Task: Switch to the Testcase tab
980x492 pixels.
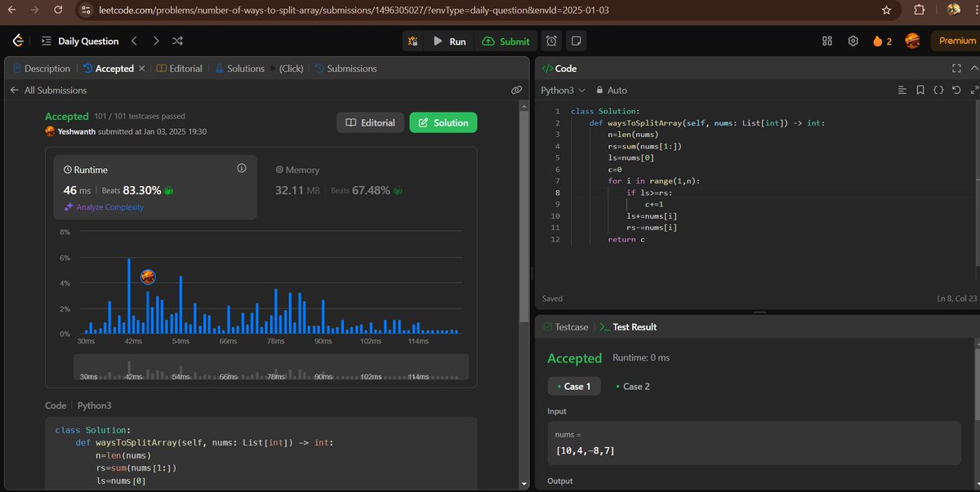Action: tap(565, 326)
